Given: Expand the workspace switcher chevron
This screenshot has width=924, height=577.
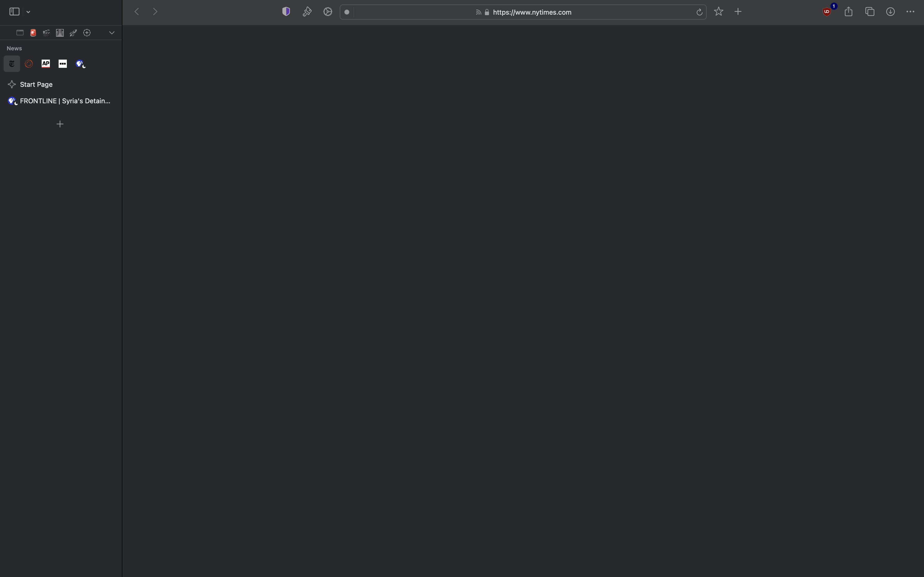Looking at the screenshot, I should pyautogui.click(x=112, y=32).
